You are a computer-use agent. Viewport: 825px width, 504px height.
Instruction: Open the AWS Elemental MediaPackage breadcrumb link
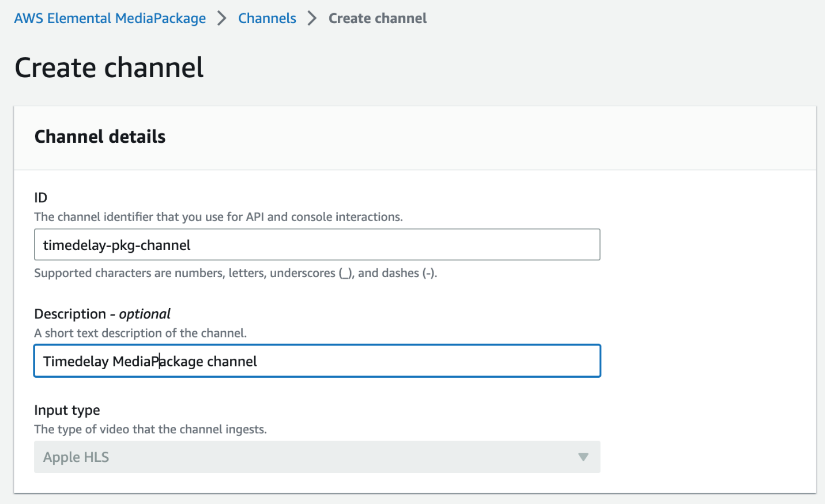pos(110,18)
